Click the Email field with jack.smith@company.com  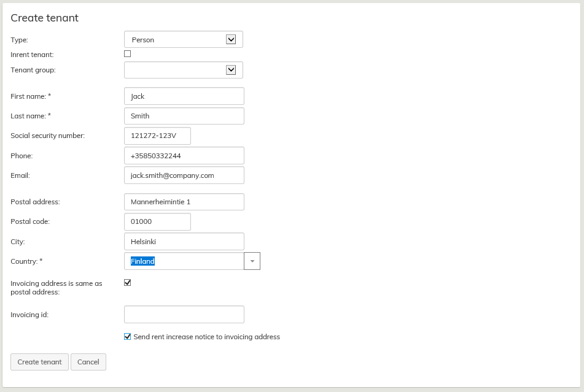(184, 175)
